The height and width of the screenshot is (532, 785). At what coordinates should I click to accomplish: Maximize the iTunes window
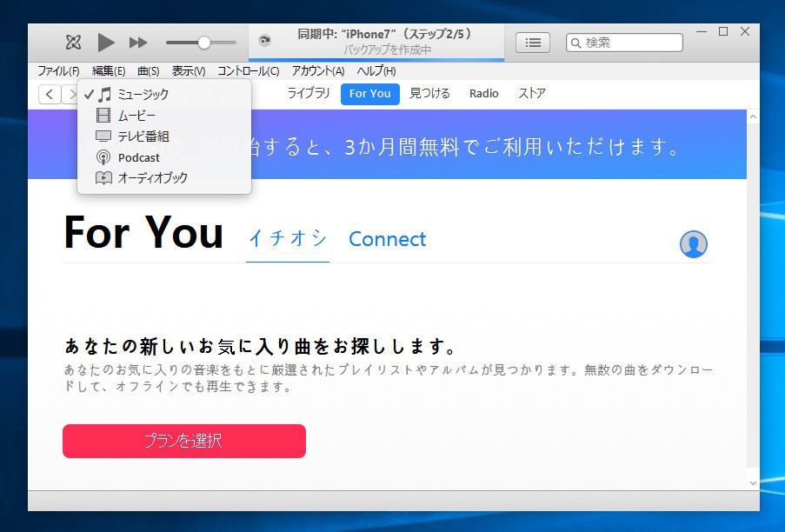(723, 31)
